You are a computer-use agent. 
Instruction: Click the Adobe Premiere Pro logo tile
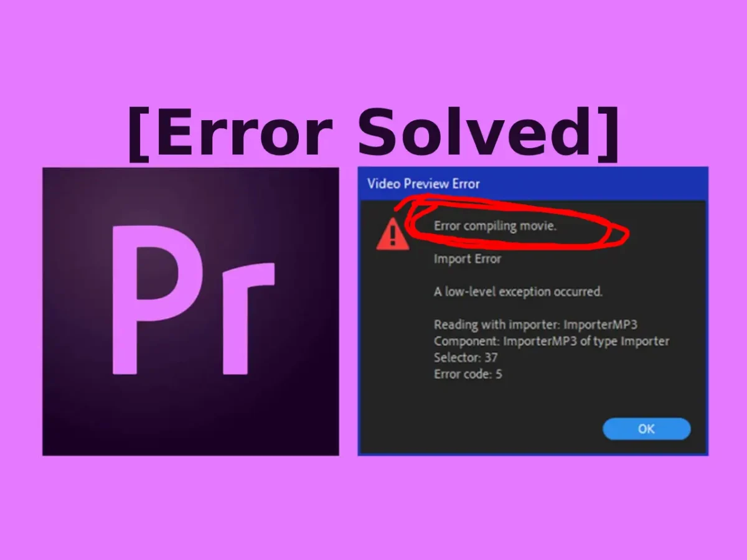pyautogui.click(x=190, y=311)
